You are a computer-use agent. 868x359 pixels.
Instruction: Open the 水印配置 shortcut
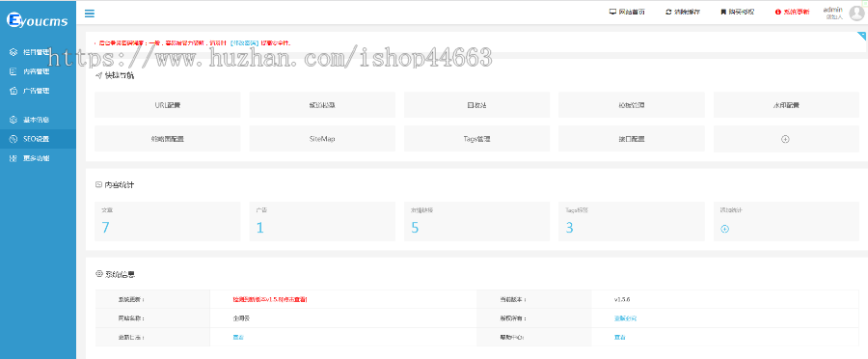(x=786, y=104)
